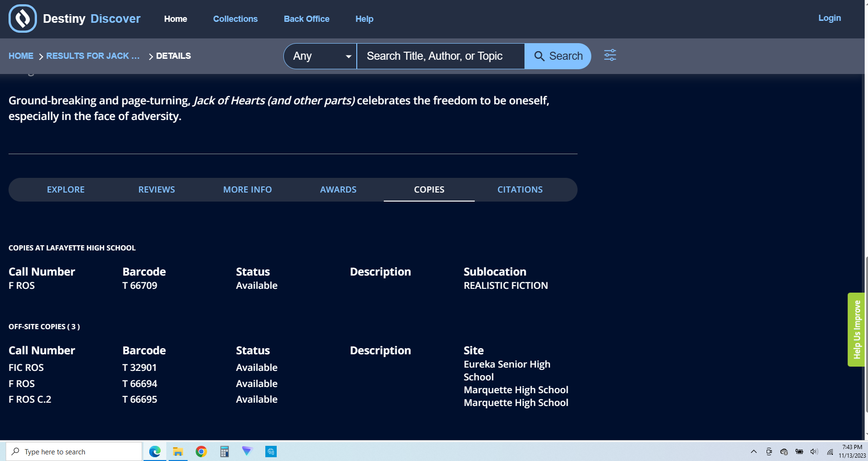Open the Calculator app in taskbar
This screenshot has height=461, width=868.
point(225,452)
